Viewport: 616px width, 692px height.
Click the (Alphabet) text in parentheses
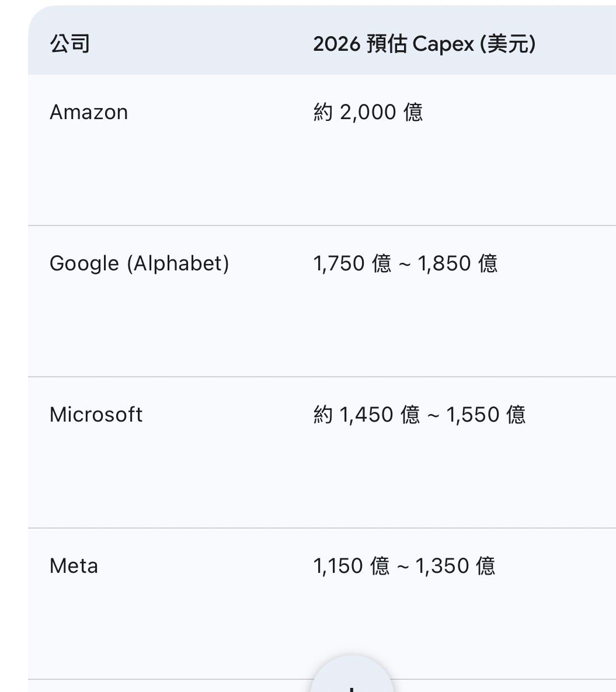pos(178,263)
